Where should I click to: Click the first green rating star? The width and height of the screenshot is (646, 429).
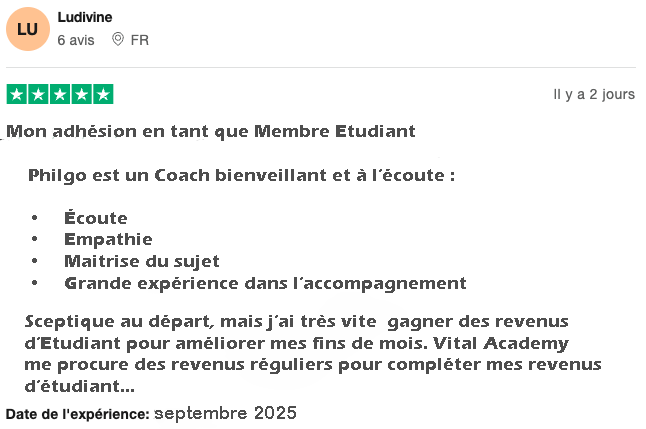(x=16, y=95)
